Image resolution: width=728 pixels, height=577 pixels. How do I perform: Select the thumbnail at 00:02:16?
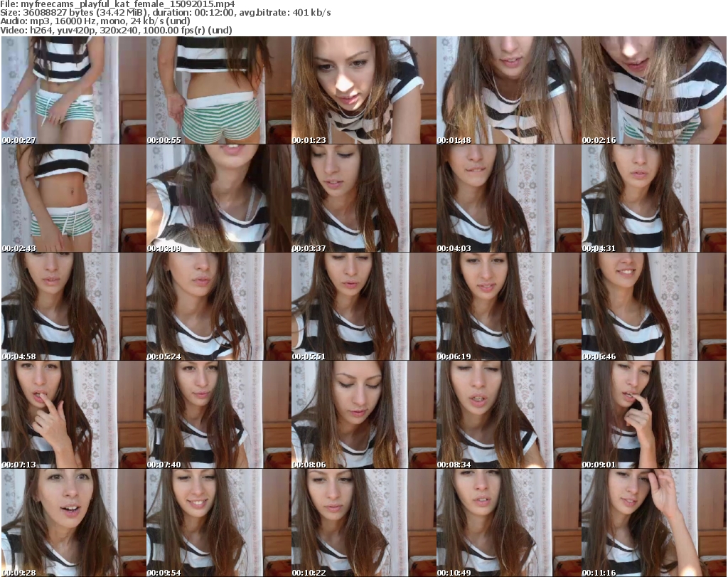pos(654,90)
